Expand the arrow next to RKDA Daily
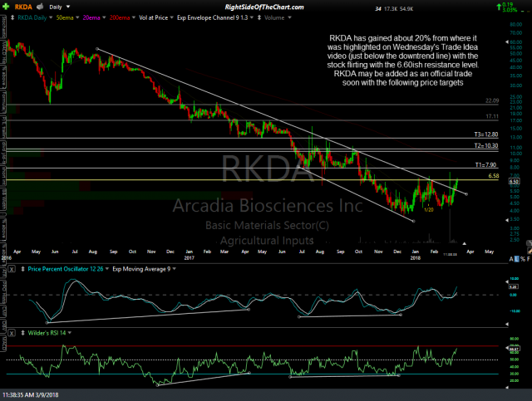 (x=51, y=17)
